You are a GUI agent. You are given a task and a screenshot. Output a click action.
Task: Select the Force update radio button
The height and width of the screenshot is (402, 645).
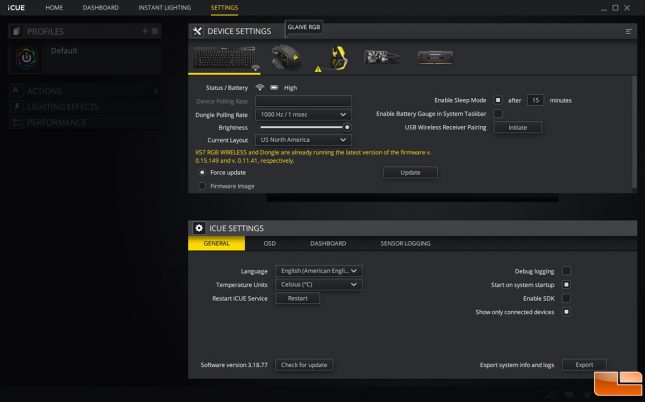coord(202,172)
